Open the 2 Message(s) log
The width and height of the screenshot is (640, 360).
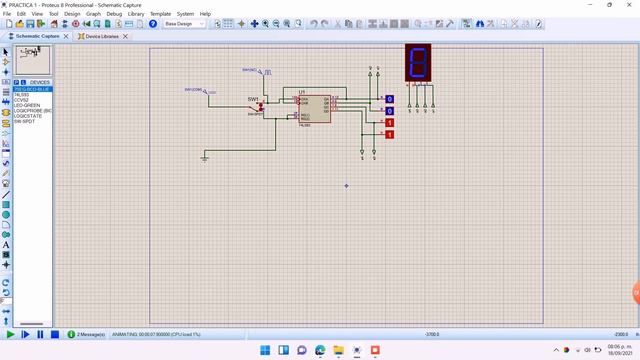tap(86, 335)
